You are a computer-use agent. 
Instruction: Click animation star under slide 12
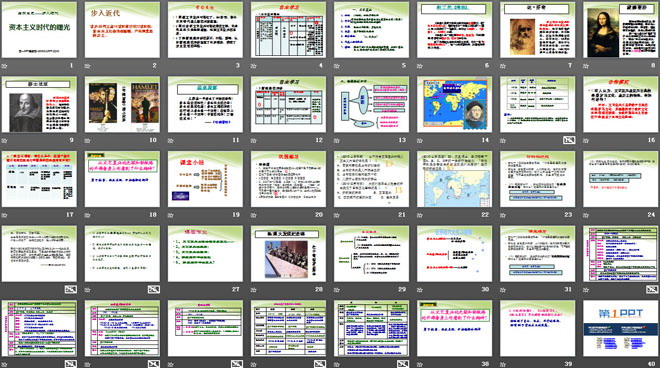click(x=254, y=141)
